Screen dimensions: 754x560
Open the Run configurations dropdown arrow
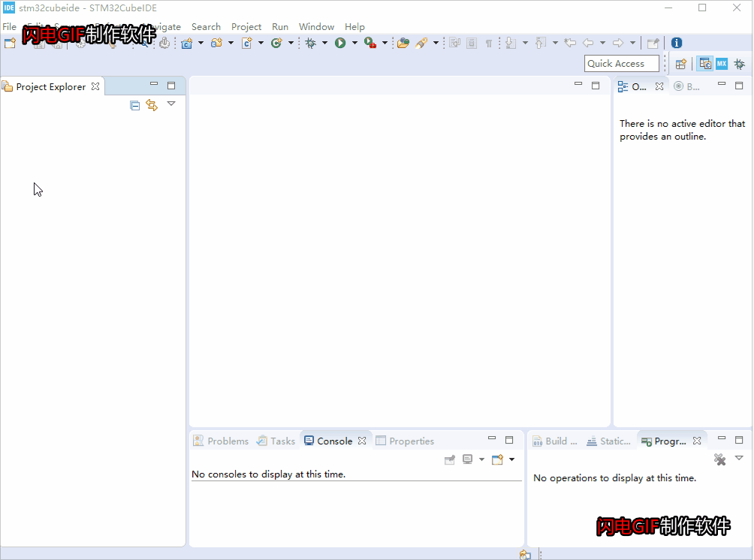pos(354,44)
